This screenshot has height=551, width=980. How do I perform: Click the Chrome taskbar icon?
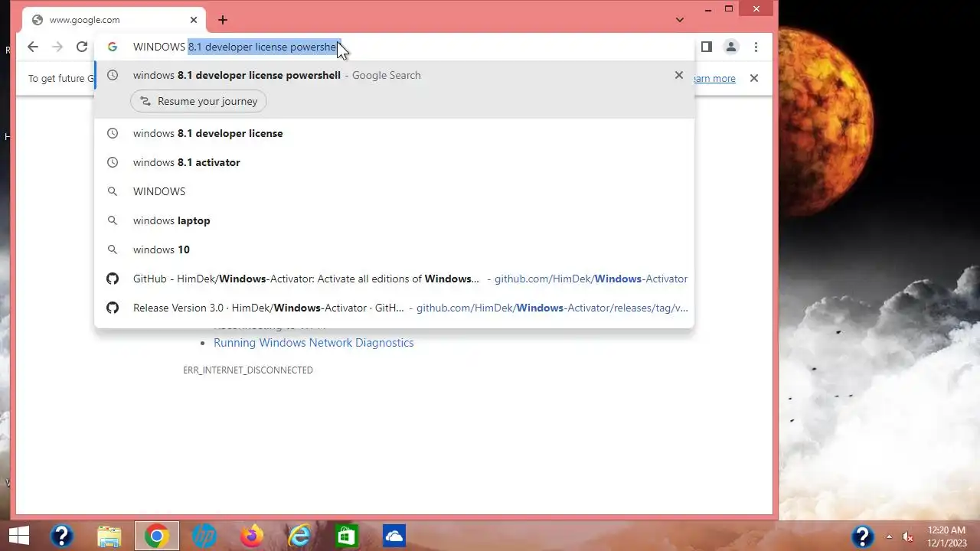(156, 536)
